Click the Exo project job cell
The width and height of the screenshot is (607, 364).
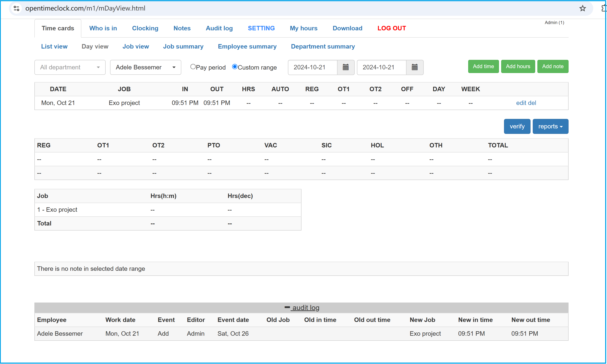pyautogui.click(x=124, y=103)
